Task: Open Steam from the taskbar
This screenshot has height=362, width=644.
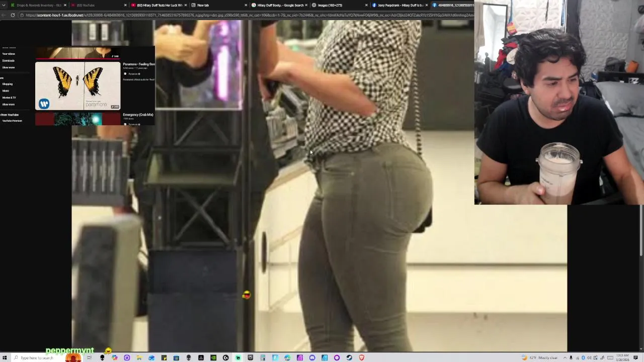Action: 349,357
